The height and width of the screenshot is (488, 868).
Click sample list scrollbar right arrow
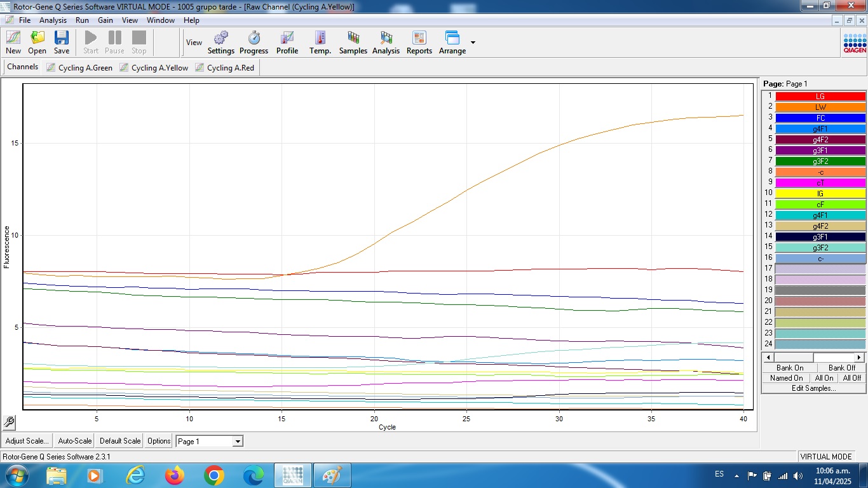click(x=860, y=358)
